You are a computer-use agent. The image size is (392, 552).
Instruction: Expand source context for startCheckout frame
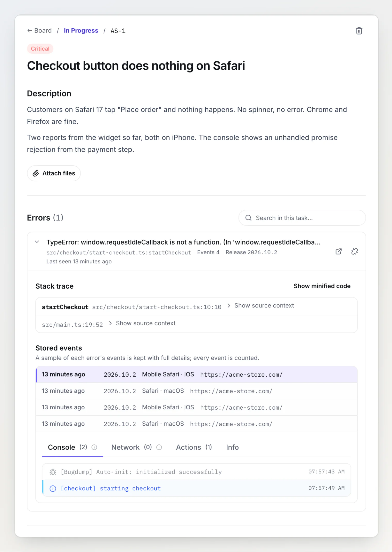[260, 306]
